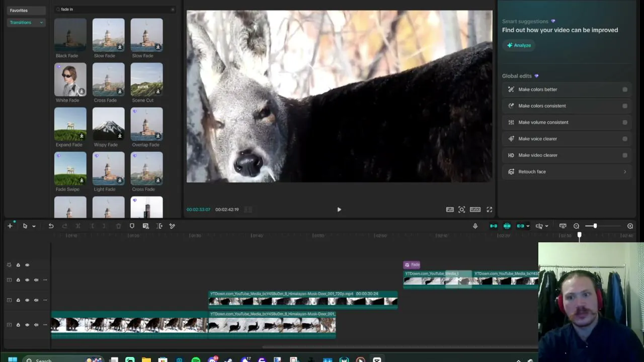The image size is (644, 362).
Task: Enter fullscreen preview using the expand icon
Action: 489,210
